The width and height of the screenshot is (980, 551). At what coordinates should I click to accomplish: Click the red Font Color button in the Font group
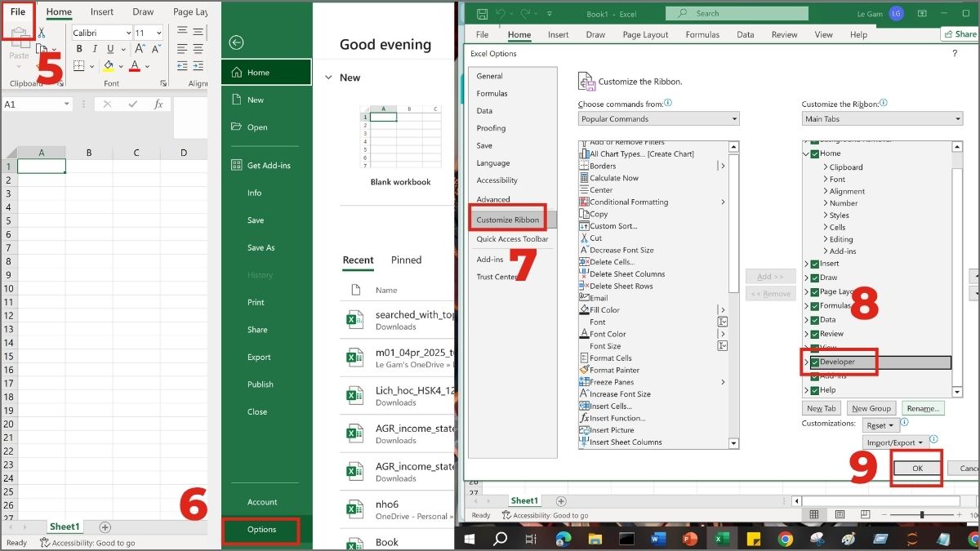133,66
